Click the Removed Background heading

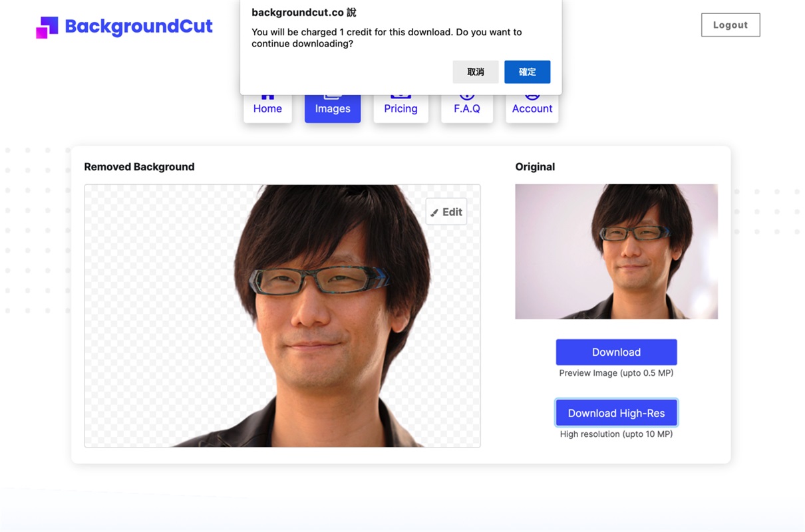pos(139,167)
